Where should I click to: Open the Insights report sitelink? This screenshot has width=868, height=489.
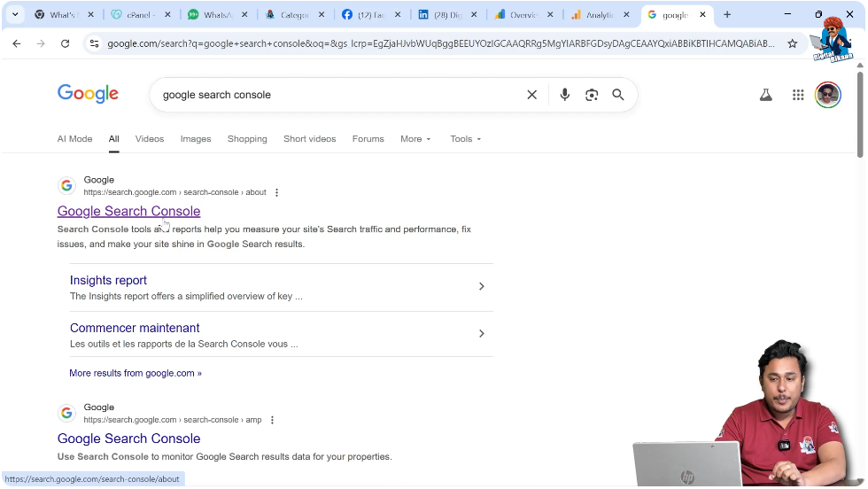click(108, 280)
